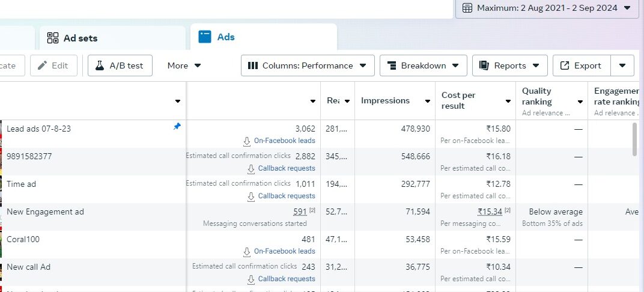Open the More dropdown menu
The image size is (644, 292).
[184, 65]
